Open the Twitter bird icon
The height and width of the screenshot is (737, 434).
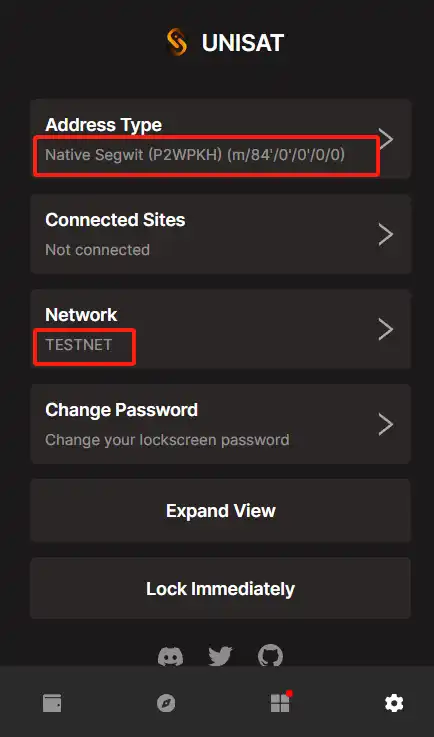(x=221, y=656)
